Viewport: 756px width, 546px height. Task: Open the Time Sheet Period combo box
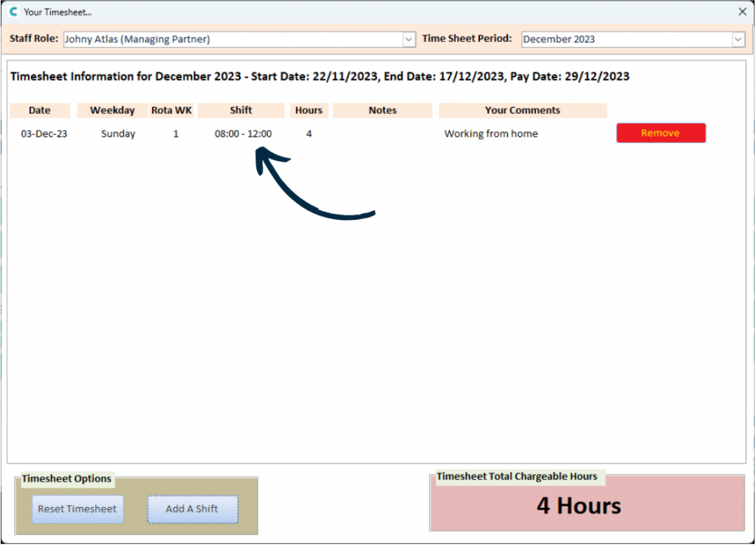click(626, 39)
